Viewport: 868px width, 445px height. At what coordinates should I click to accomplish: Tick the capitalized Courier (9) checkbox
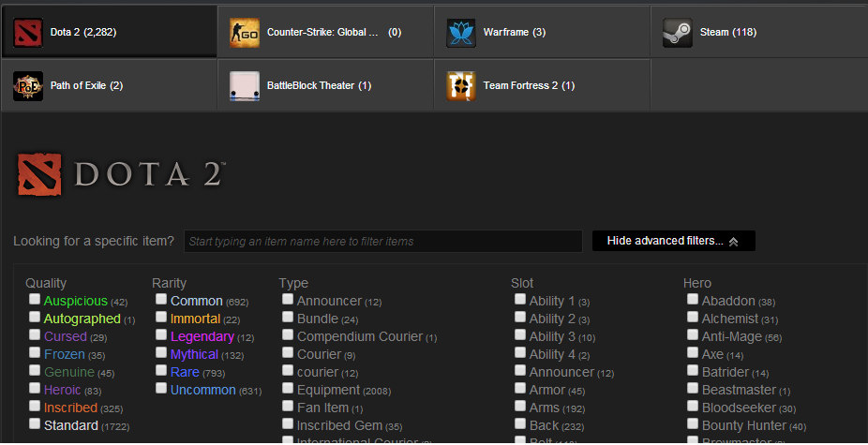click(x=288, y=352)
